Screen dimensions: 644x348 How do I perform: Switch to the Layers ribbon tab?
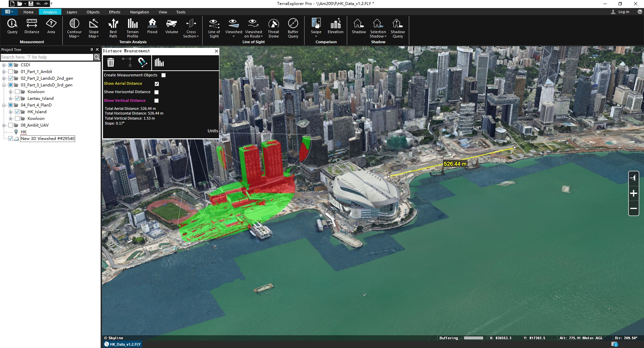[72, 12]
